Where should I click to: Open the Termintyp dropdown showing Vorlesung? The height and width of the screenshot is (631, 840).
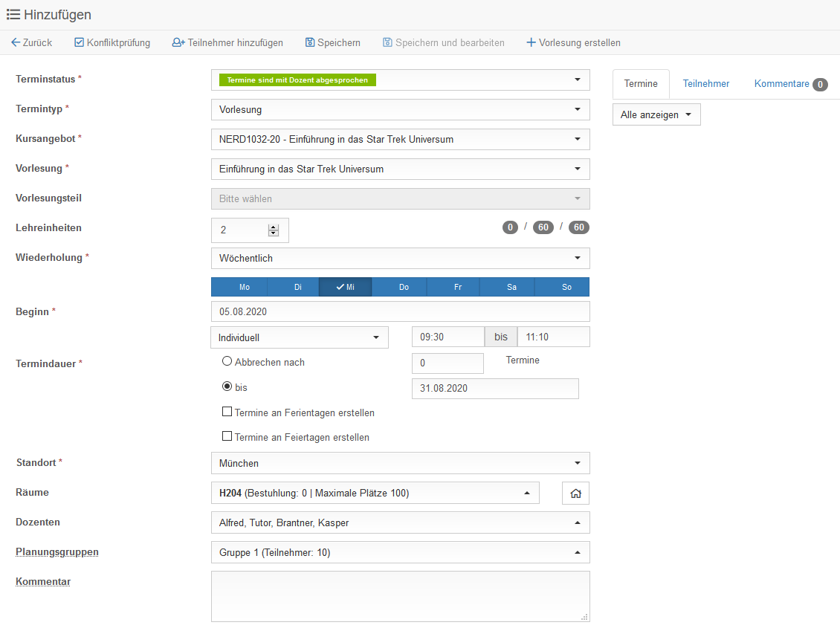click(x=400, y=109)
